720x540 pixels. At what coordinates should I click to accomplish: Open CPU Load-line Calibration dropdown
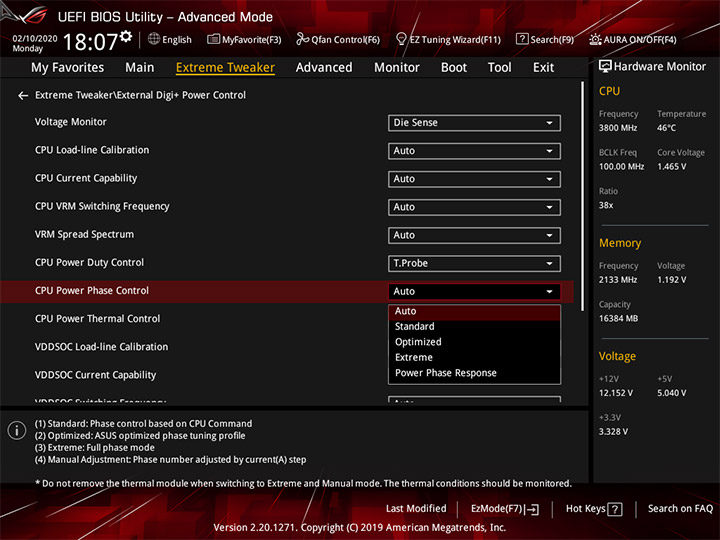point(474,151)
